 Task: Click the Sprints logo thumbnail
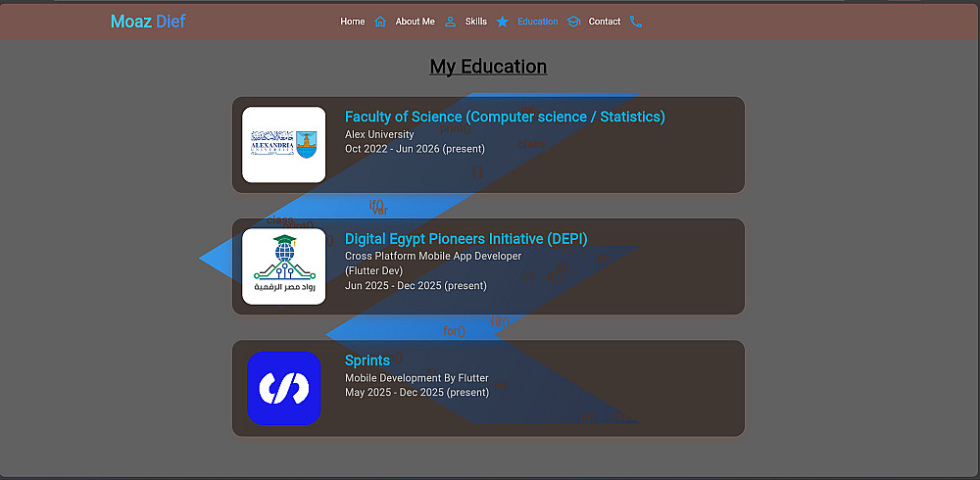[x=284, y=388]
